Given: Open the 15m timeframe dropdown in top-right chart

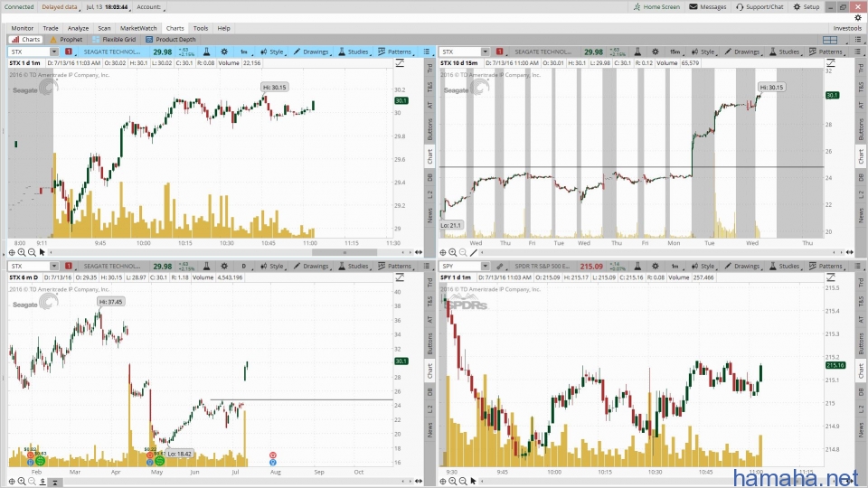Looking at the screenshot, I should pos(675,52).
